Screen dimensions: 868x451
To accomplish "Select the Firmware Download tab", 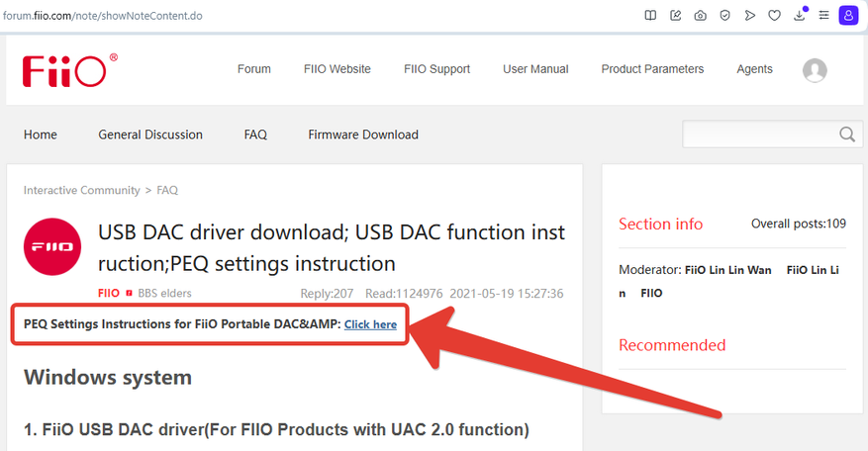I will pos(363,135).
